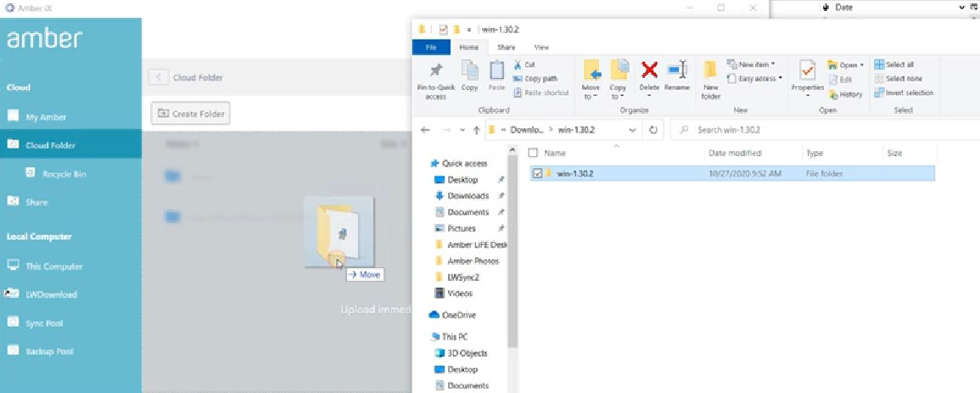Screen dimensions: 980x393
Task: Open the recent locations dropdown arrow
Action: pos(462,130)
